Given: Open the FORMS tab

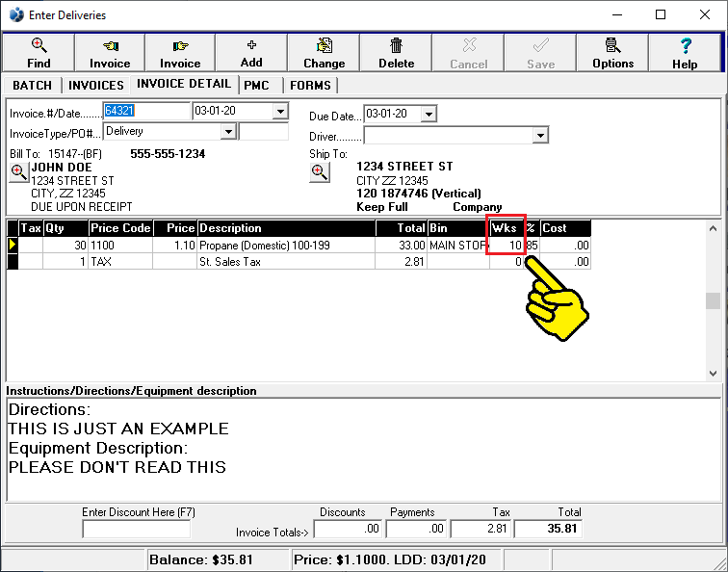Looking at the screenshot, I should point(310,86).
